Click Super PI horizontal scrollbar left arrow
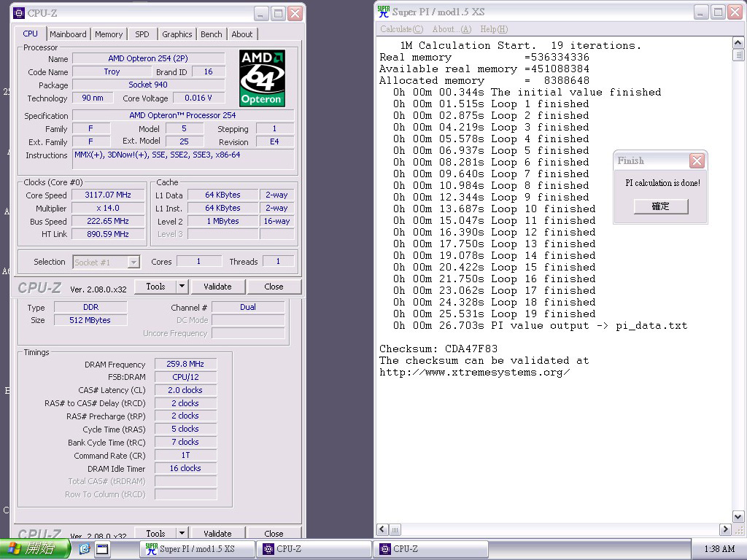The height and width of the screenshot is (560, 747). tap(382, 529)
